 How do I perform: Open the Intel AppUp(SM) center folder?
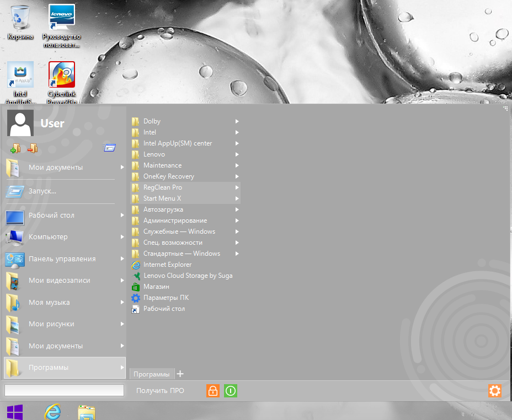pos(185,143)
